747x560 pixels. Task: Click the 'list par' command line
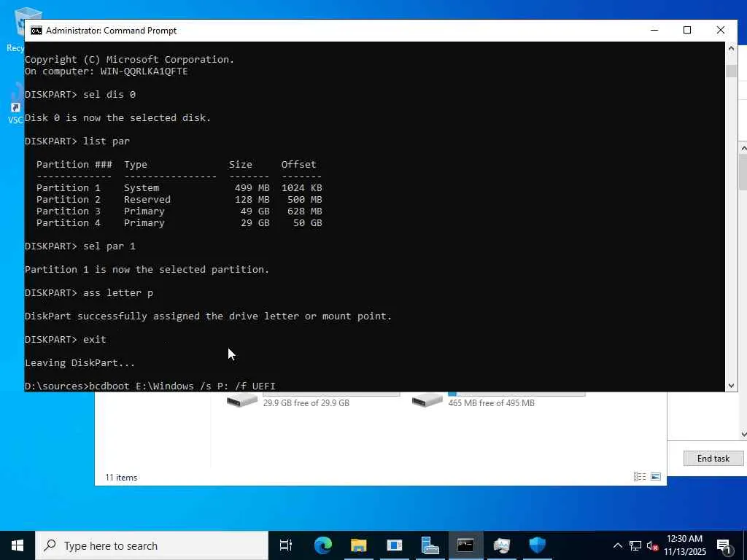(x=77, y=141)
